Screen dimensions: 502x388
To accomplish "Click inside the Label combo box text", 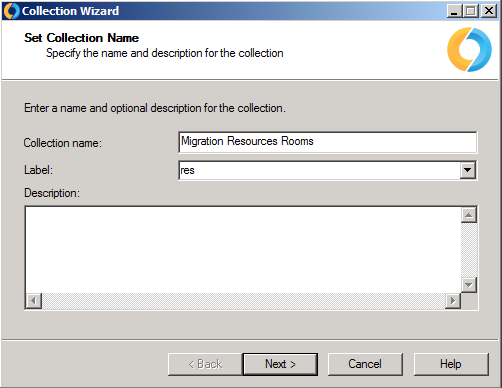I will point(319,170).
